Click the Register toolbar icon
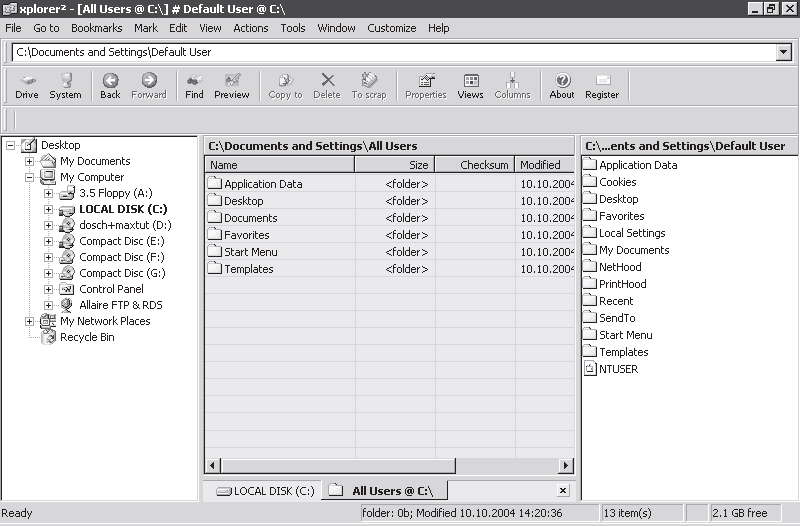Image resolution: width=800 pixels, height=526 pixels. pyautogui.click(x=602, y=86)
